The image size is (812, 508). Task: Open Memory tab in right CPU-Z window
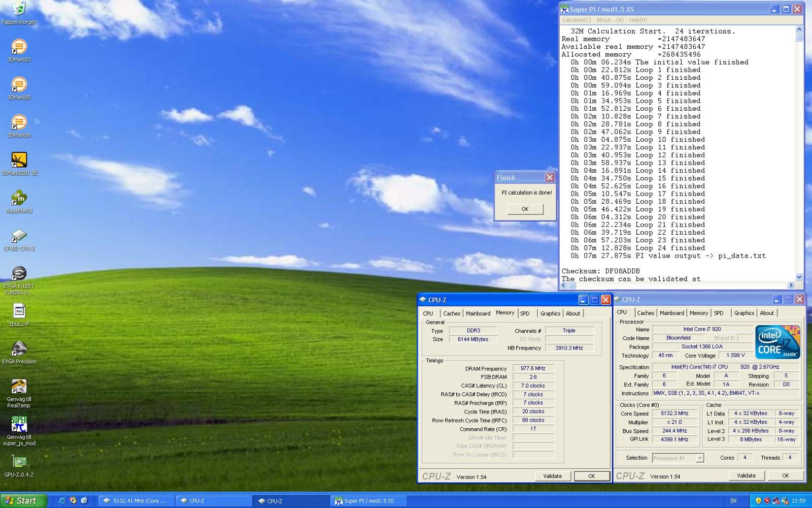click(698, 313)
